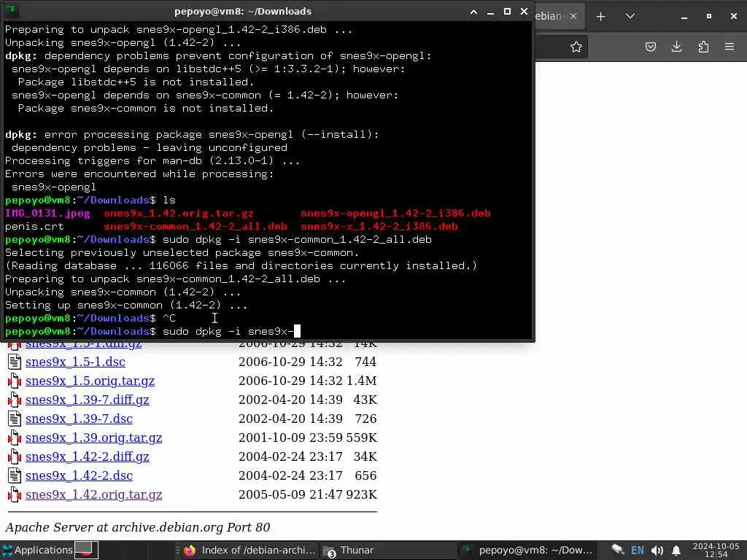Download snes9x_1.5.orig.tar.gz

pos(90,381)
